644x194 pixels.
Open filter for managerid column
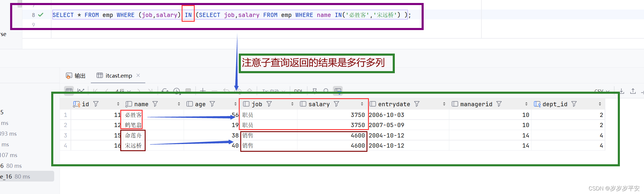click(x=499, y=104)
